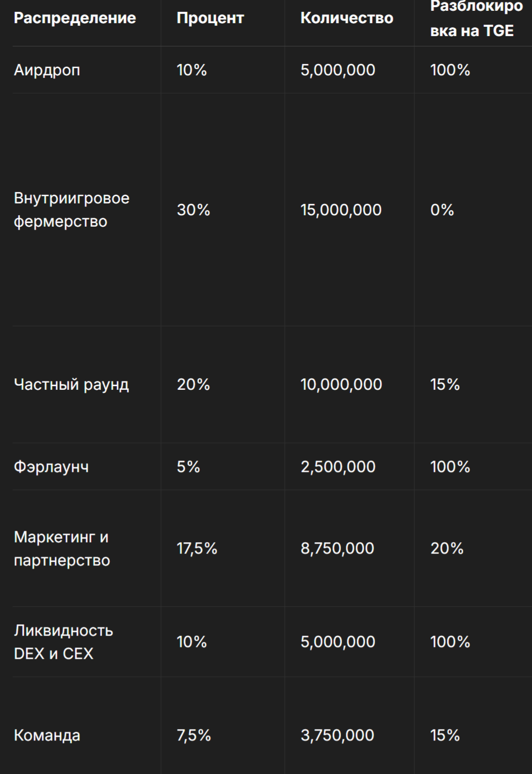Click the 2,500,000 quantity cell
The width and height of the screenshot is (532, 774).
click(x=338, y=467)
